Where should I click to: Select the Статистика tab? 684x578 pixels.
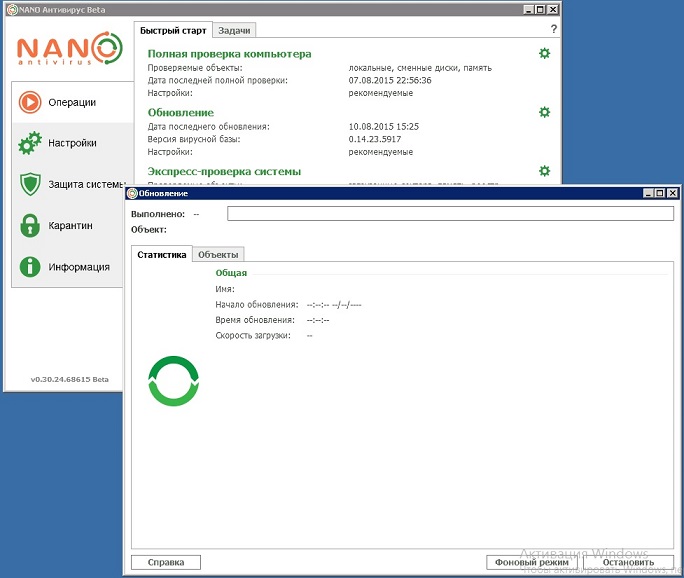pos(161,255)
